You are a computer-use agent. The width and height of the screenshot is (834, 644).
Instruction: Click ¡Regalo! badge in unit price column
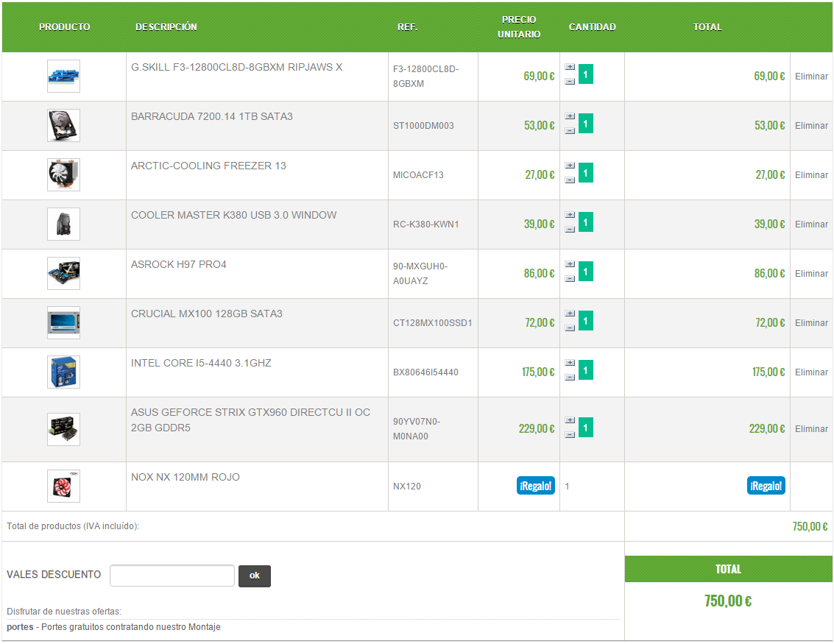(x=536, y=486)
